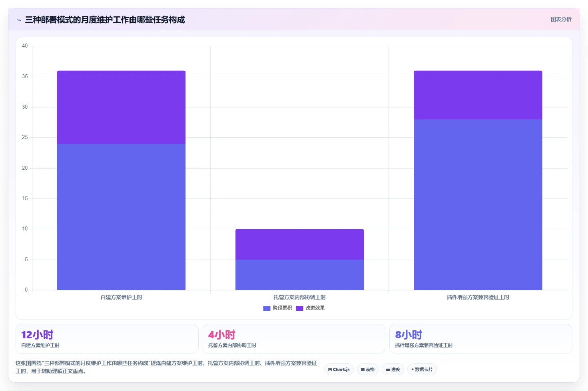This screenshot has height=391, width=588.
Task: Click the icon inside the 表格 chip
Action: [363, 370]
